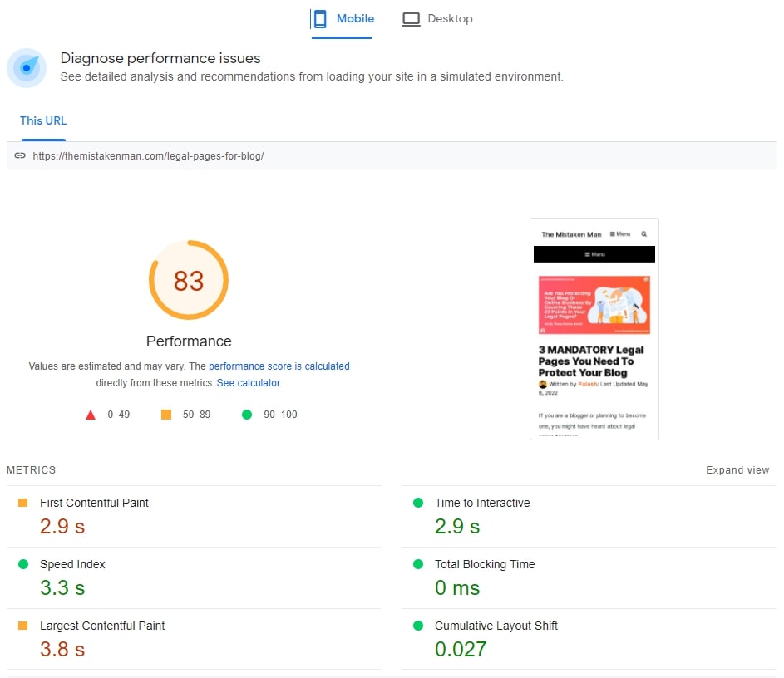Image resolution: width=784 pixels, height=678 pixels.
Task: Switch to the Desktop tab
Action: point(437,19)
